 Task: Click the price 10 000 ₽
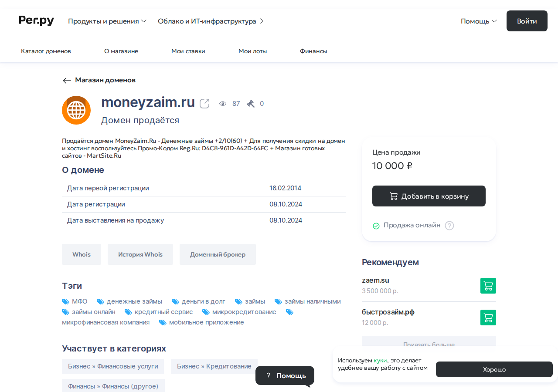[x=392, y=166]
